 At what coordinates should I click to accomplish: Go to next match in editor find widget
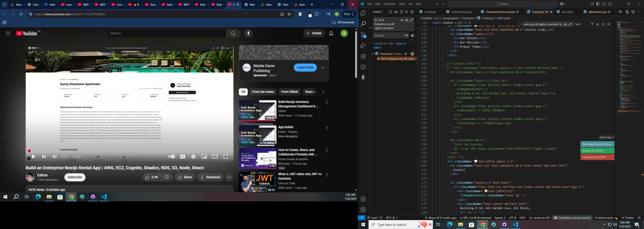598,24
